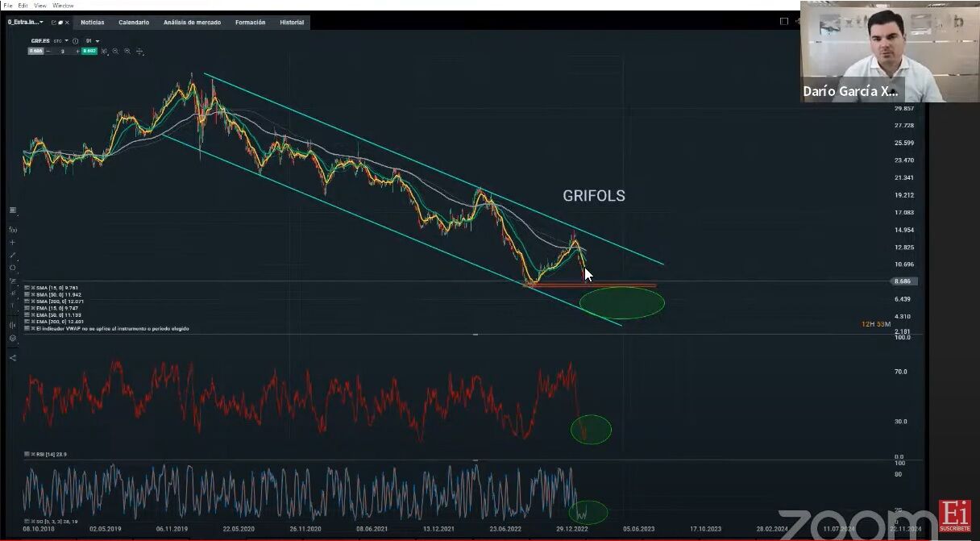Image resolution: width=980 pixels, height=541 pixels.
Task: Remove the VWAP indicator
Action: click(x=32, y=329)
